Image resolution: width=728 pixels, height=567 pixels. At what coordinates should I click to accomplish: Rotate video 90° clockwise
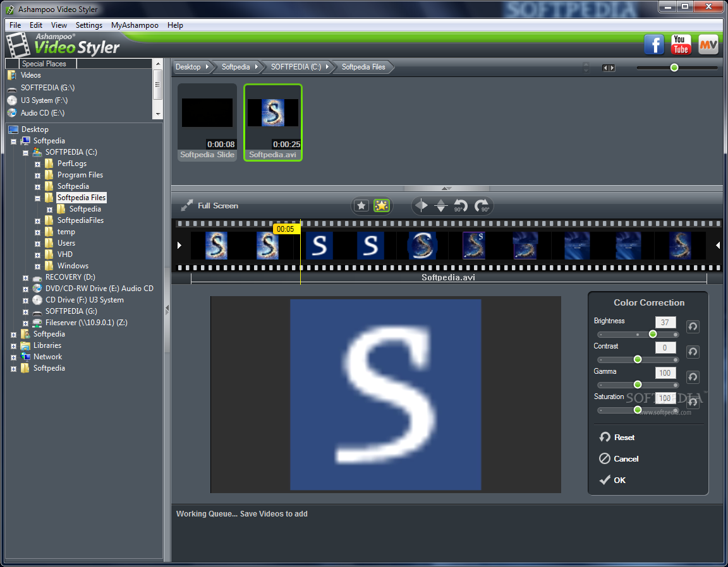pos(482,206)
